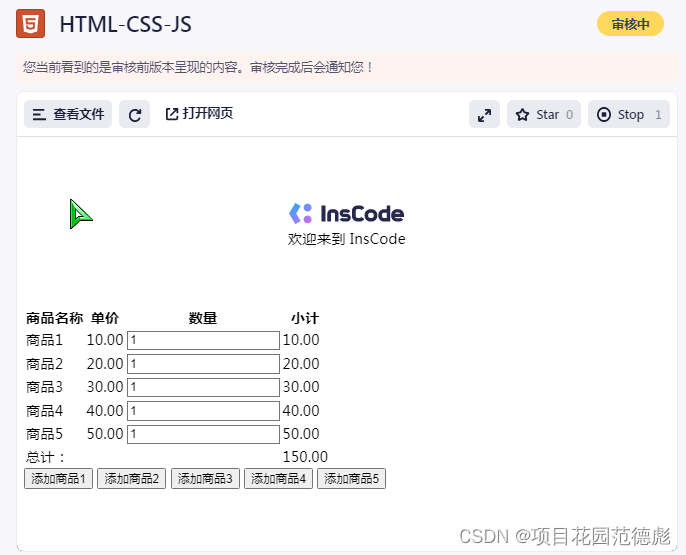Click the quantity field for 商品5
Image resolution: width=686 pixels, height=555 pixels.
click(x=203, y=434)
